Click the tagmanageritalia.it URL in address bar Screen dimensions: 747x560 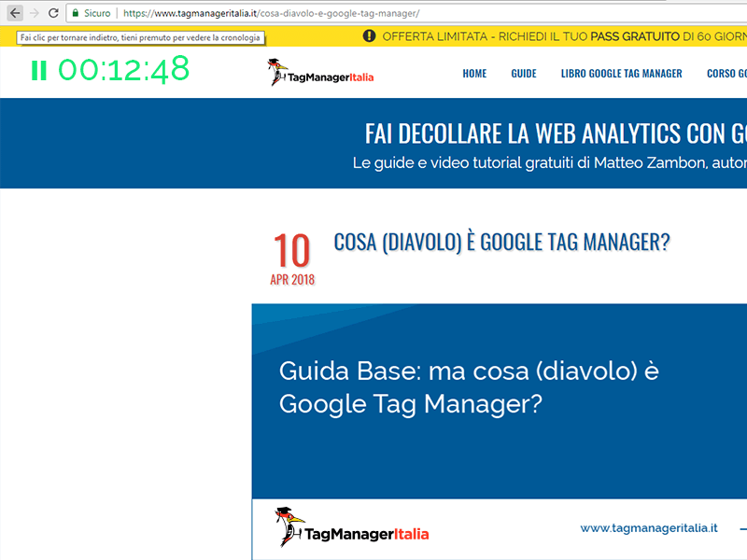click(272, 13)
